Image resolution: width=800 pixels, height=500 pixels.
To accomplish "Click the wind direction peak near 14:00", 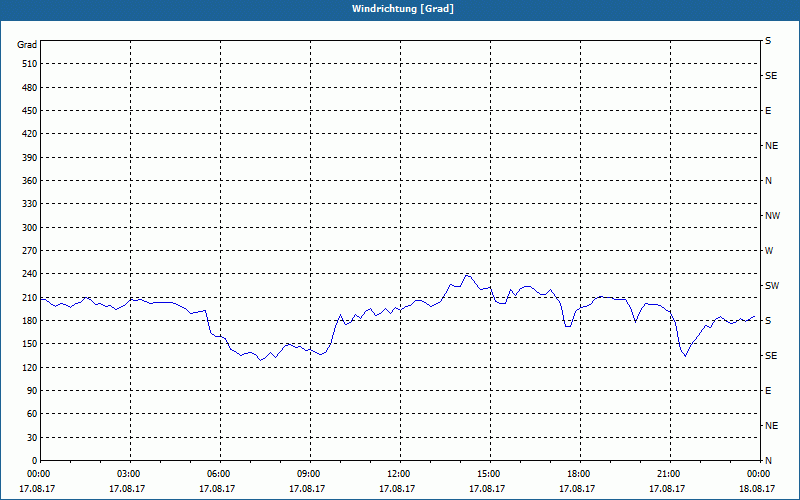I will pos(467,275).
